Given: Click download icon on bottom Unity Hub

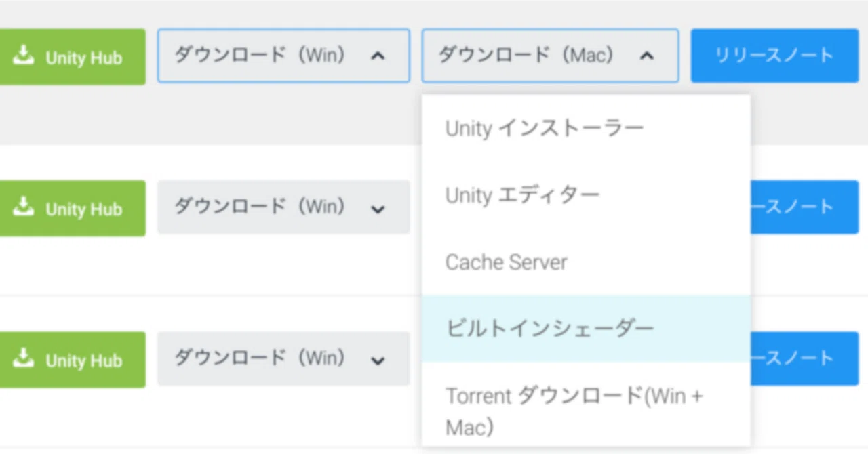Looking at the screenshot, I should (24, 358).
